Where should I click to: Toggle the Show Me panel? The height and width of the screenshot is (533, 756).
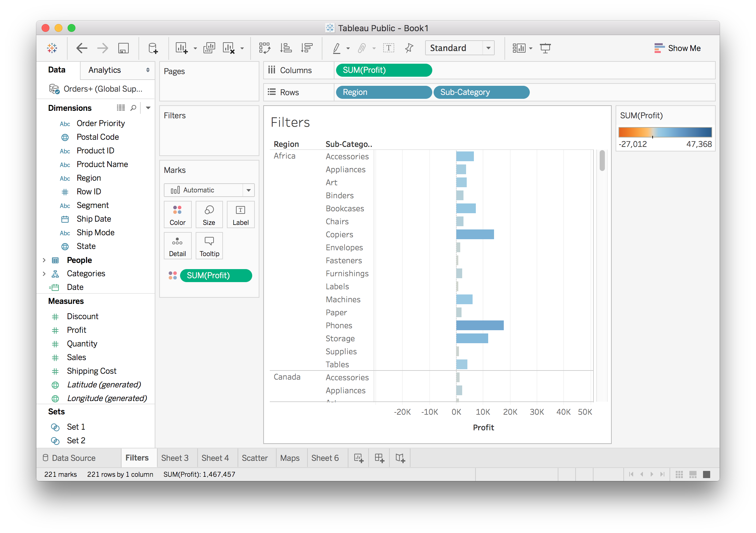tap(677, 48)
